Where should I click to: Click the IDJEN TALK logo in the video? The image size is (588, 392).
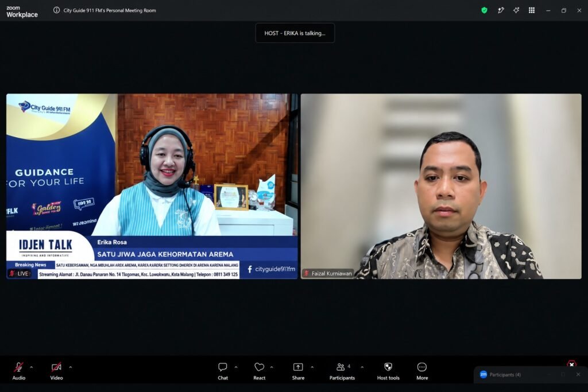45,247
